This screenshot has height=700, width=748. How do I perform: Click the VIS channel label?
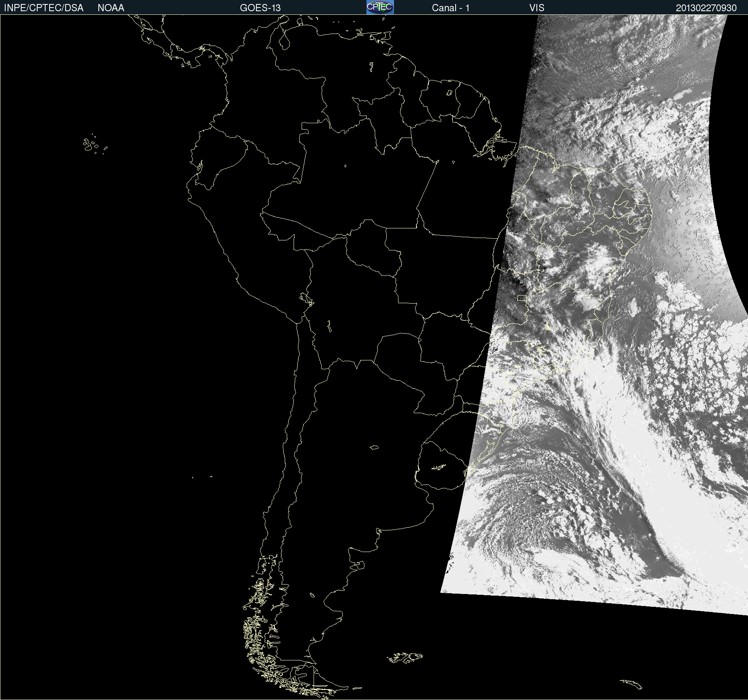click(x=537, y=8)
